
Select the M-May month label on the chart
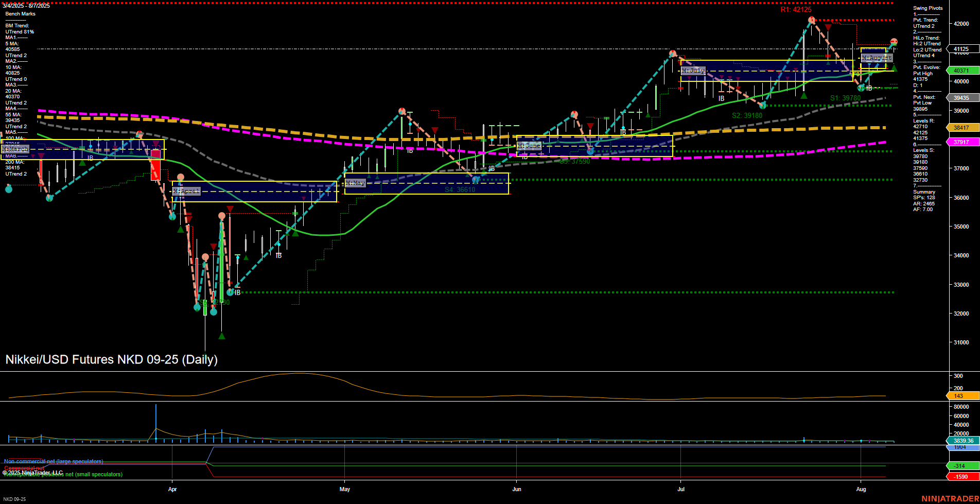[x=355, y=182]
